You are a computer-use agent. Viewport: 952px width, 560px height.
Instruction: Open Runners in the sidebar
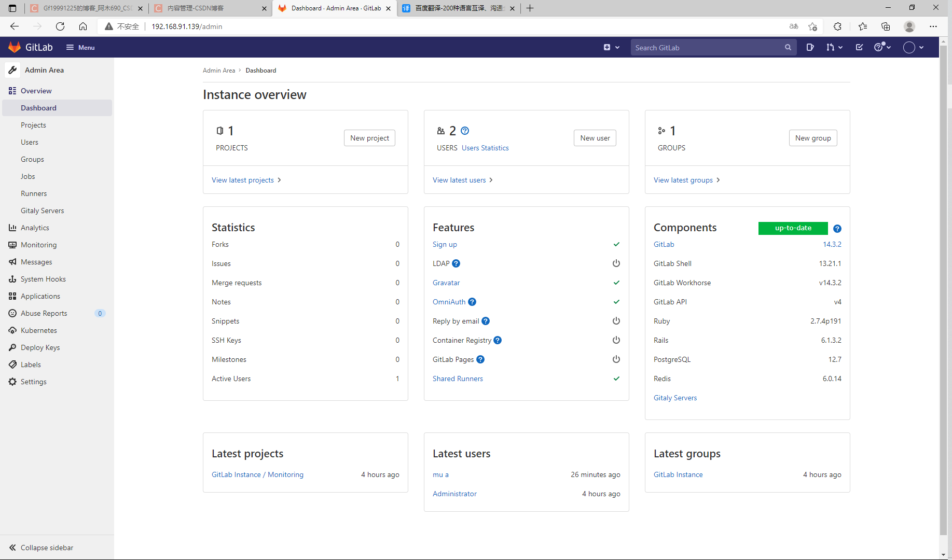pyautogui.click(x=34, y=193)
